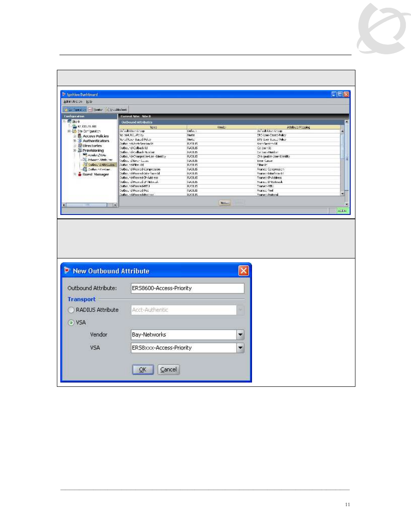Click the Inbound Attributes tree icon
Image resolution: width=411 pixels, height=532 pixels.
(x=85, y=160)
